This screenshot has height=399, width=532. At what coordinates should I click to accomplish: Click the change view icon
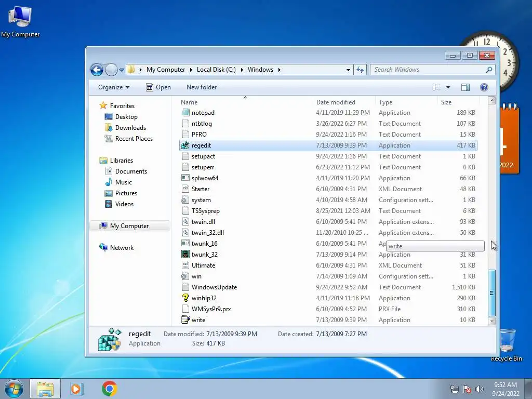click(x=436, y=87)
